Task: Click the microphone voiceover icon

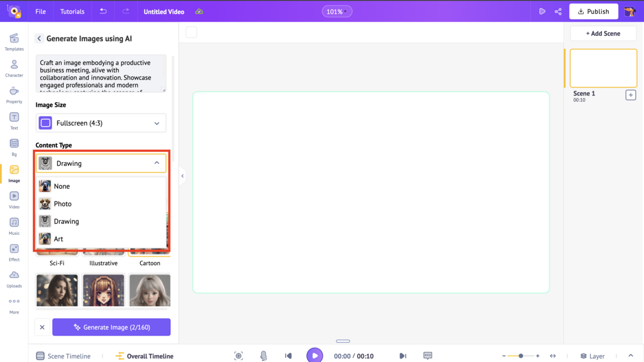Action: click(263, 355)
